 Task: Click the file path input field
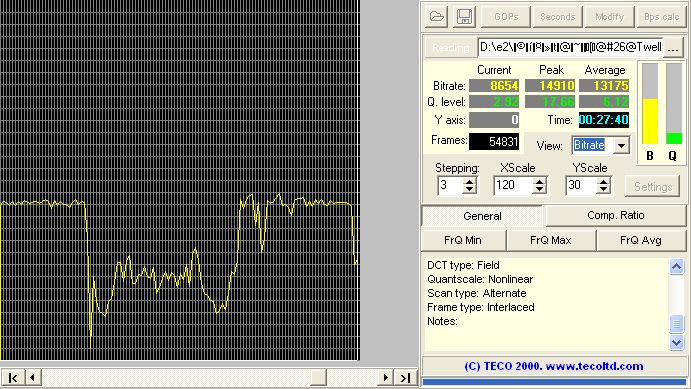pos(570,48)
